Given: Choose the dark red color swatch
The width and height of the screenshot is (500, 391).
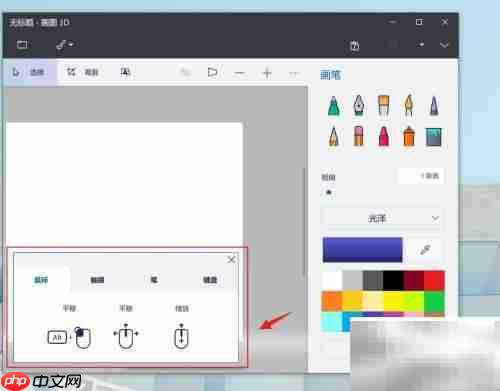Looking at the screenshot, I should tap(414, 281).
